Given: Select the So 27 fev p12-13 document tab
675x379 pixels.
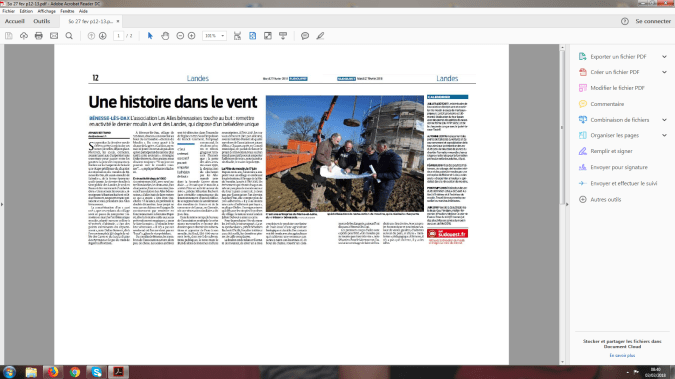Looking at the screenshot, I should point(90,21).
